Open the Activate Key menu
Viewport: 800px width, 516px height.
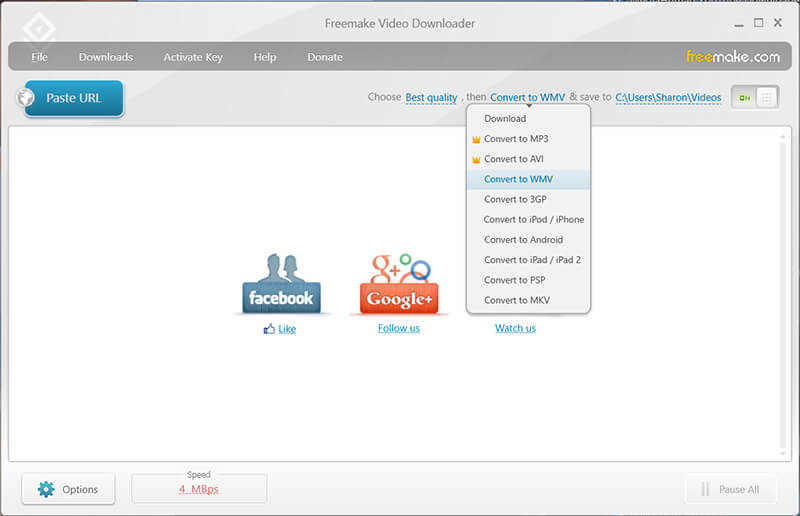tap(193, 57)
